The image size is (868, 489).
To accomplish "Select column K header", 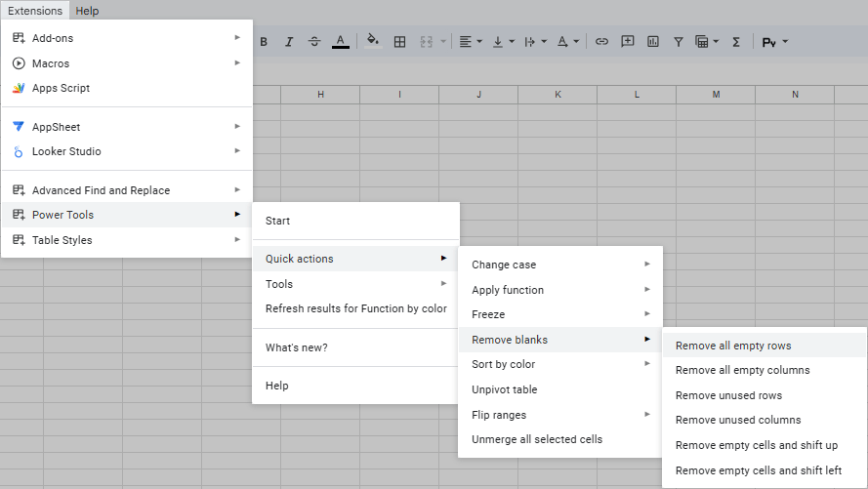I will click(558, 95).
